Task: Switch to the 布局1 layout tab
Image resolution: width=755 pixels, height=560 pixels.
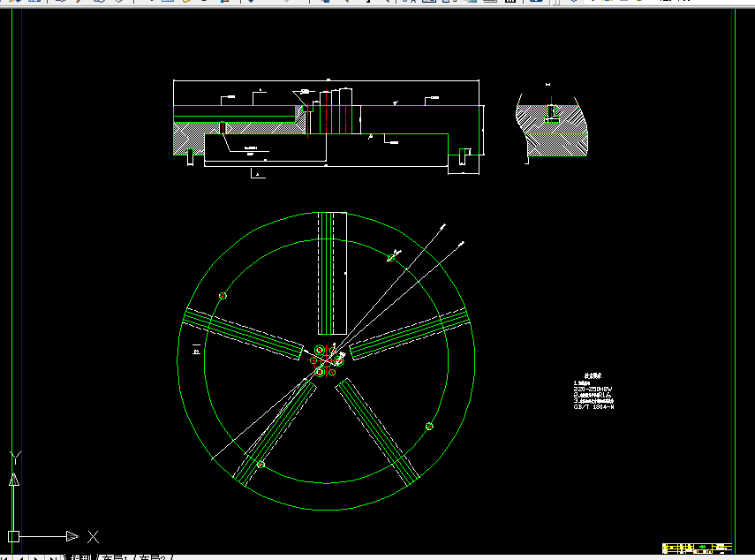Action: click(x=115, y=557)
